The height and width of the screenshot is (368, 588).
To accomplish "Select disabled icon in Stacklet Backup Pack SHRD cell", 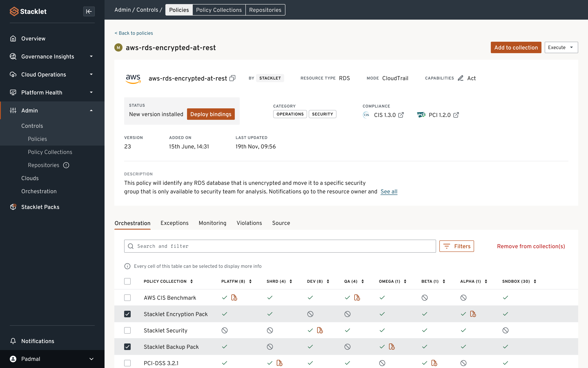I will point(270,347).
